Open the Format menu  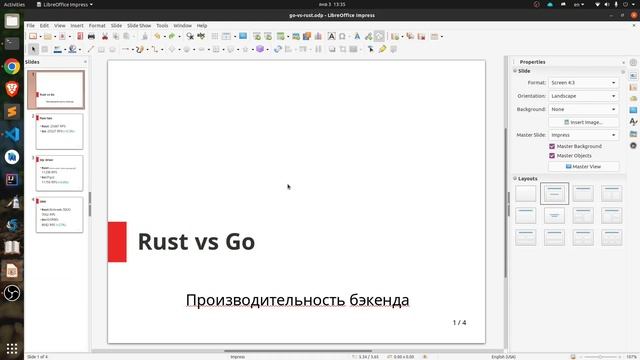(97, 25)
